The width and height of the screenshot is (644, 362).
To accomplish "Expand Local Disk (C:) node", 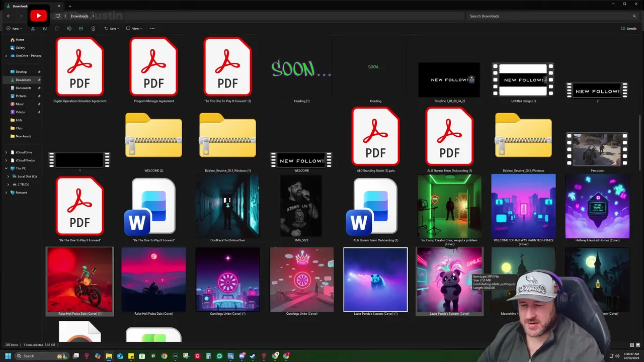I will pos(8,176).
